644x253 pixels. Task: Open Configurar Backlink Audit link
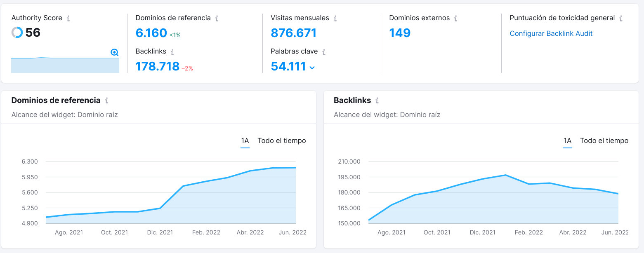tap(551, 34)
